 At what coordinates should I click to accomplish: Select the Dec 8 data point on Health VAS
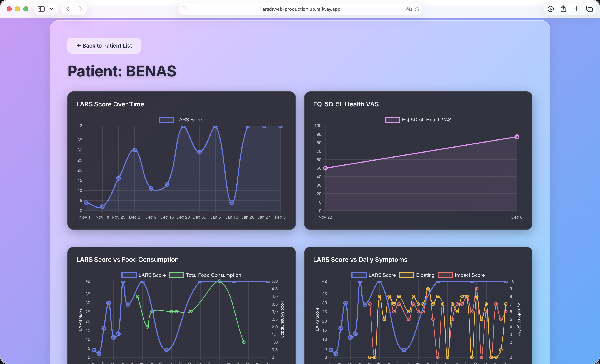click(517, 137)
